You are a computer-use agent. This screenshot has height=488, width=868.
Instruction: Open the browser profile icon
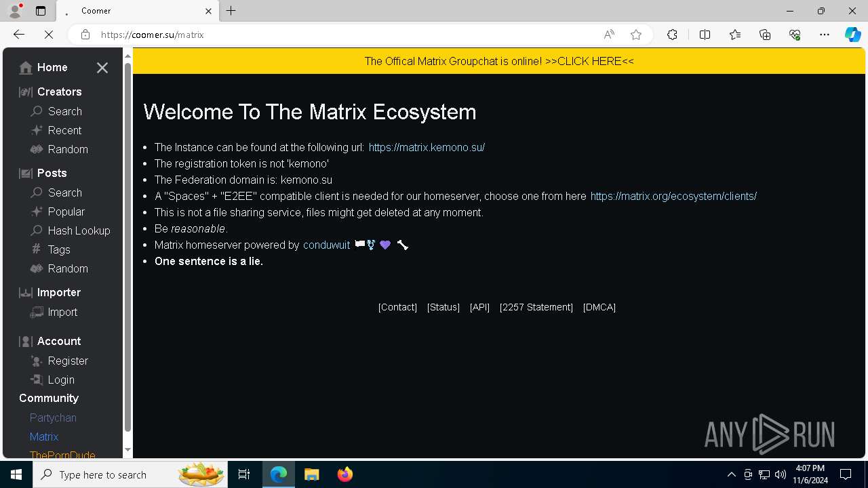tap(15, 11)
